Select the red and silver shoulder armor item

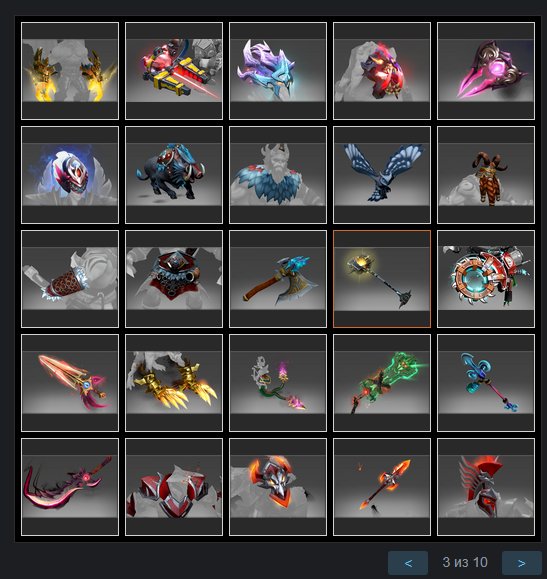[x=174, y=487]
